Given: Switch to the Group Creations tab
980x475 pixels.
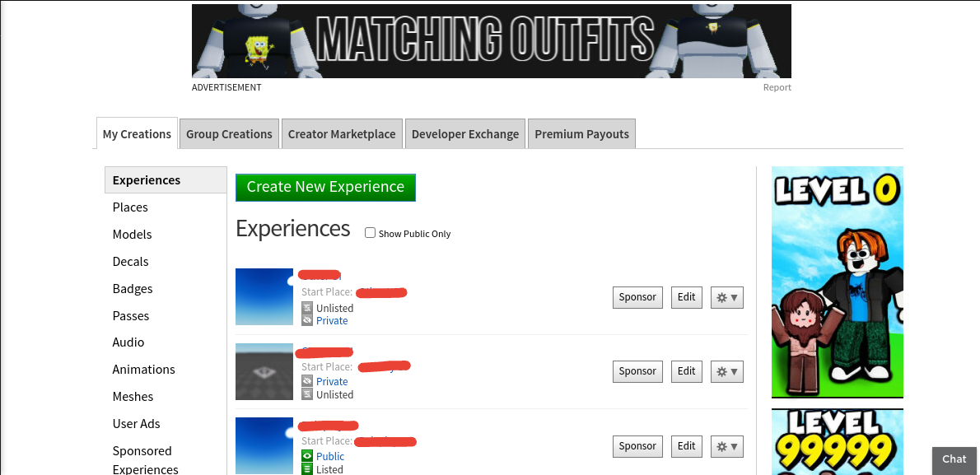Looking at the screenshot, I should coord(230,133).
